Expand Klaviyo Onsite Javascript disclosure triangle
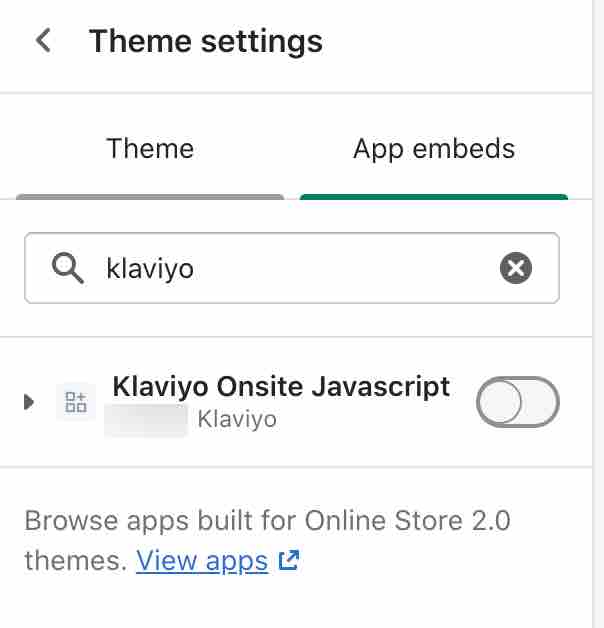The height and width of the screenshot is (628, 604). [x=29, y=402]
